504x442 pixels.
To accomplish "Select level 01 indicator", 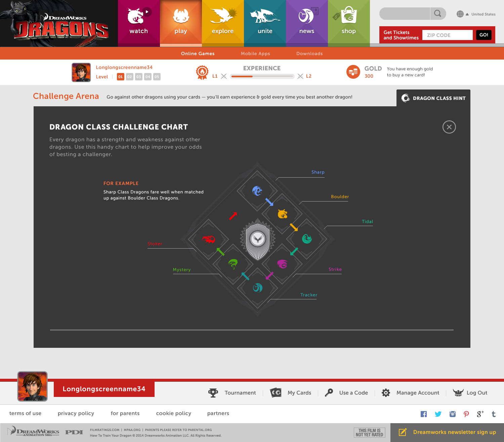I will (120, 77).
